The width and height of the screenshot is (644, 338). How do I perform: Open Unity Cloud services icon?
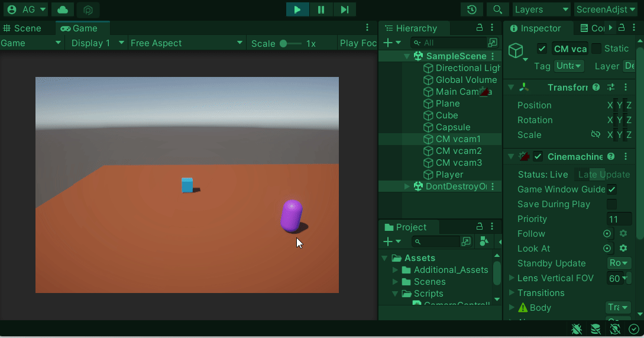click(x=63, y=9)
